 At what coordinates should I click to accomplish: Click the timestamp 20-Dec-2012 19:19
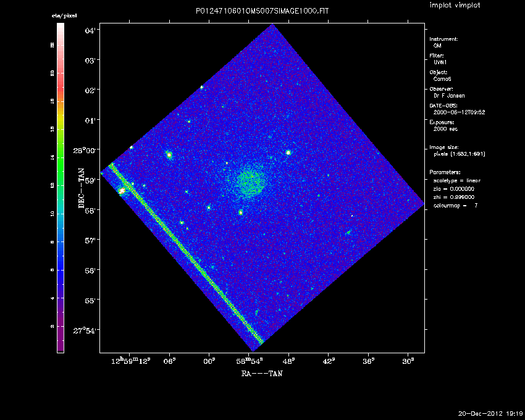coord(490,414)
